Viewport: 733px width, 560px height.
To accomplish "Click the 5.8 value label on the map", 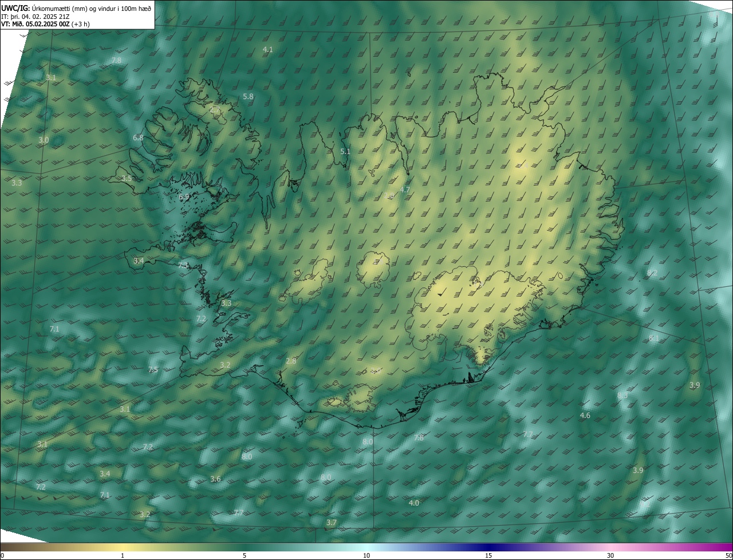I will pyautogui.click(x=248, y=97).
